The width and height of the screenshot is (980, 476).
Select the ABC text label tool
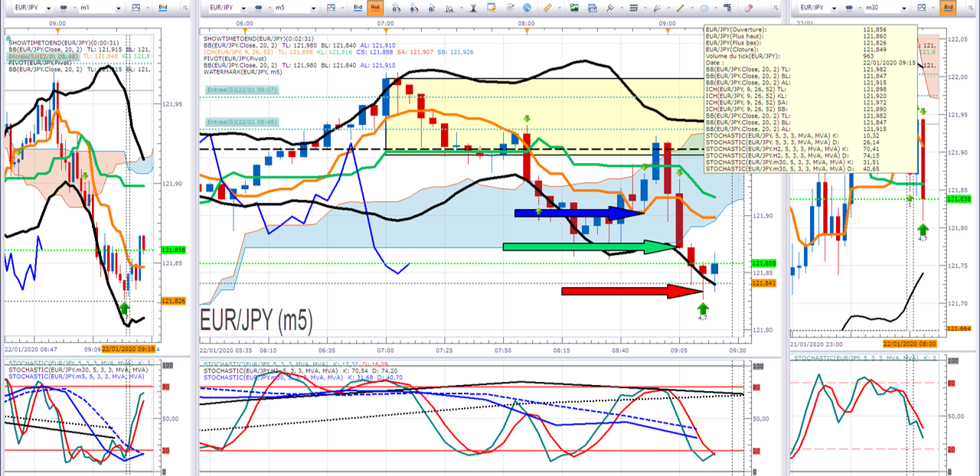pyautogui.click(x=727, y=8)
